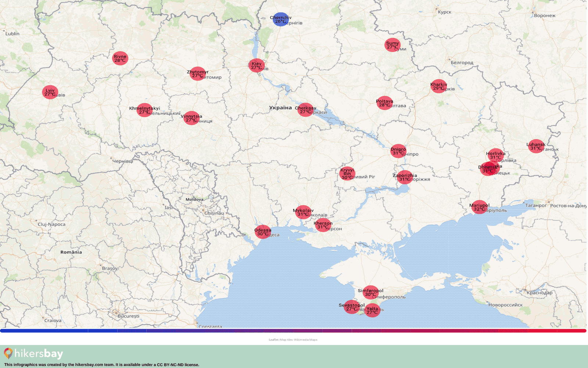
Task: Select the Zhytomyr 27°C marker
Action: [x=198, y=74]
